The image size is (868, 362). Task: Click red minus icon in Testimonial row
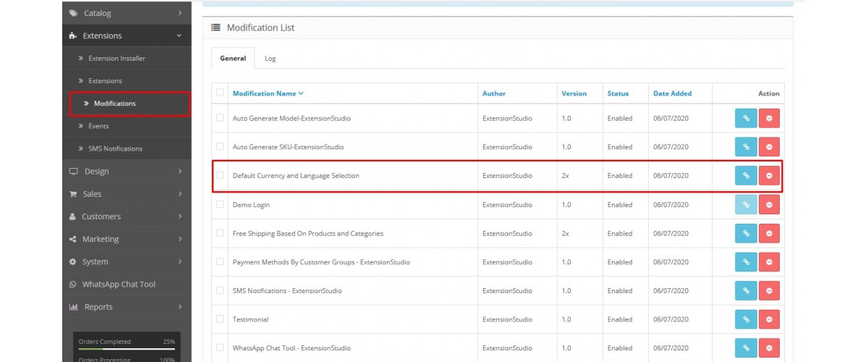click(x=769, y=319)
